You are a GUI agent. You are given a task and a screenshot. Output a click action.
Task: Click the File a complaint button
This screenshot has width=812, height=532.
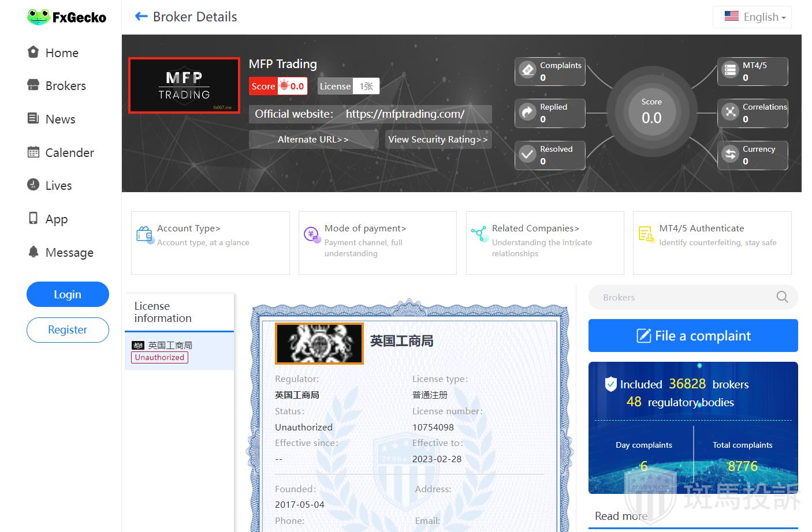pyautogui.click(x=693, y=336)
